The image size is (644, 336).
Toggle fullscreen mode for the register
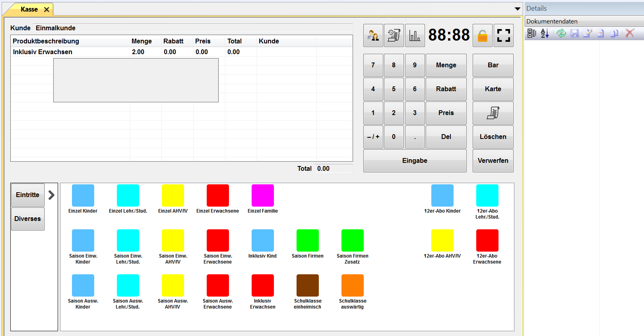503,35
